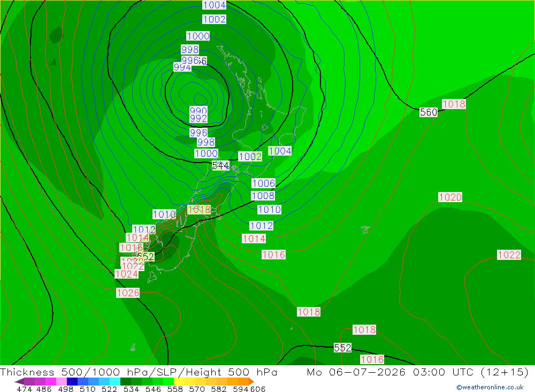
Task: Click the blue 1008 isobar label
Action: [x=263, y=196]
